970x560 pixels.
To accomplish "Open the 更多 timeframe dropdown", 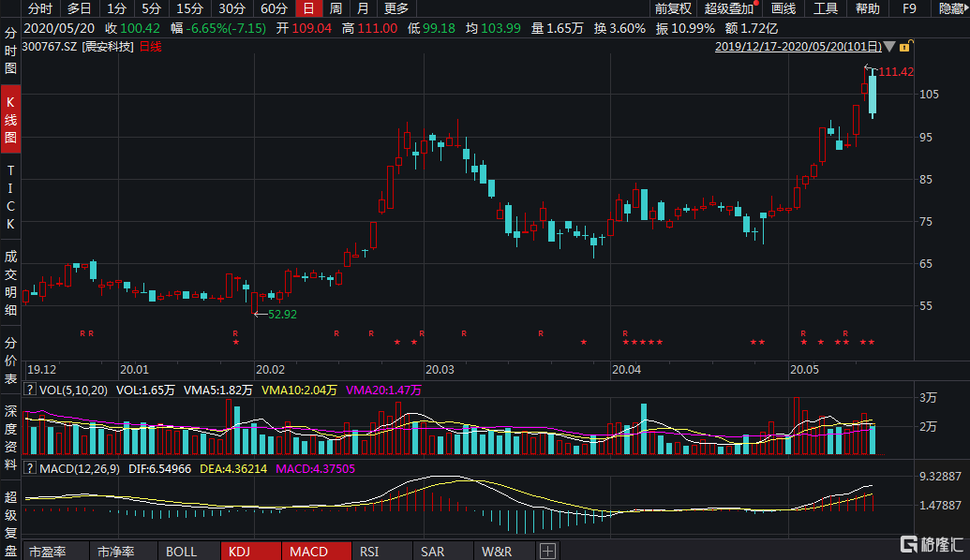I will pyautogui.click(x=396, y=8).
